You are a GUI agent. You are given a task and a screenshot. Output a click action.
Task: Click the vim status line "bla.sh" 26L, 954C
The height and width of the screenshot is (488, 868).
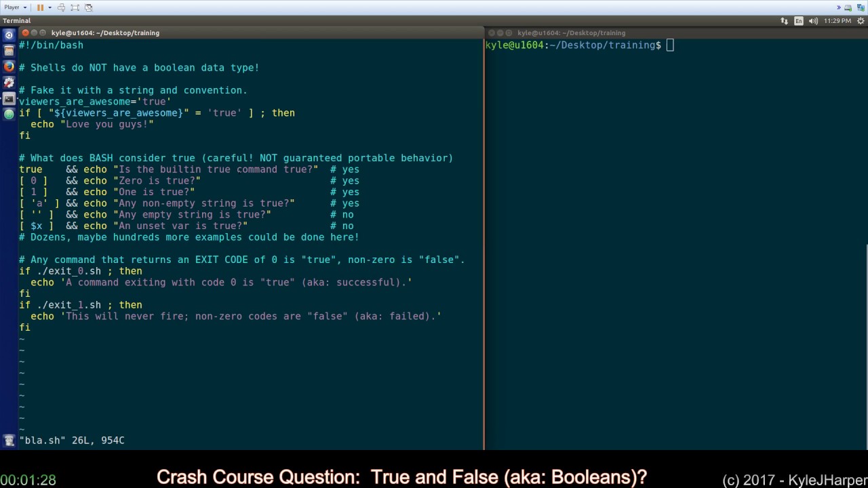72,441
